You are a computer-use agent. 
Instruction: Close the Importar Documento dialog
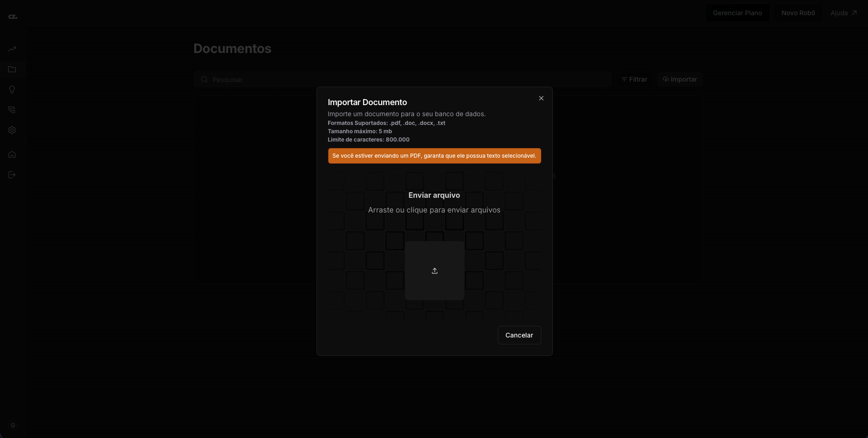540,98
